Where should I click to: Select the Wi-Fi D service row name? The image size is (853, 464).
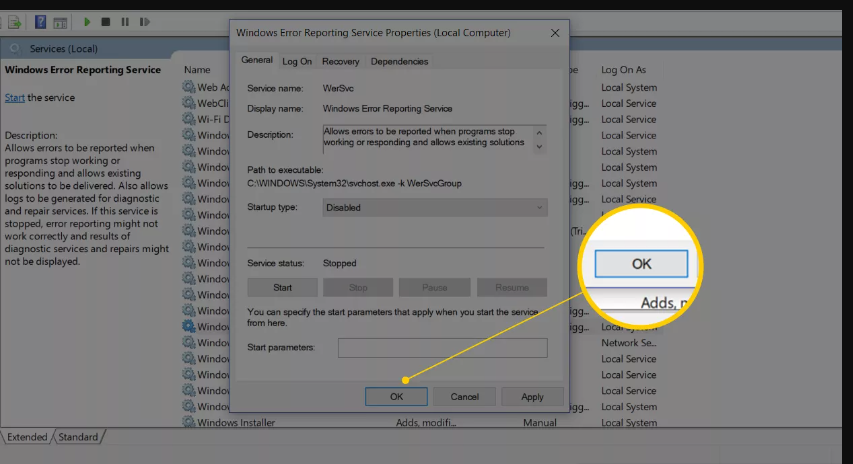(x=213, y=119)
